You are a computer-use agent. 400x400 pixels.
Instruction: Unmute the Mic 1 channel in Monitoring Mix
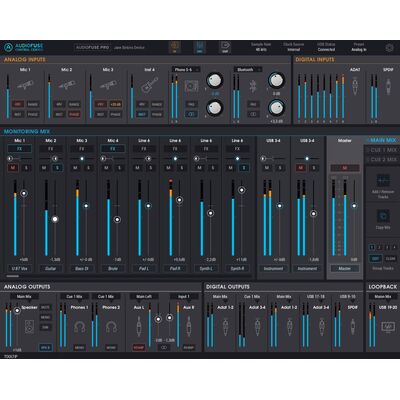tap(13, 168)
